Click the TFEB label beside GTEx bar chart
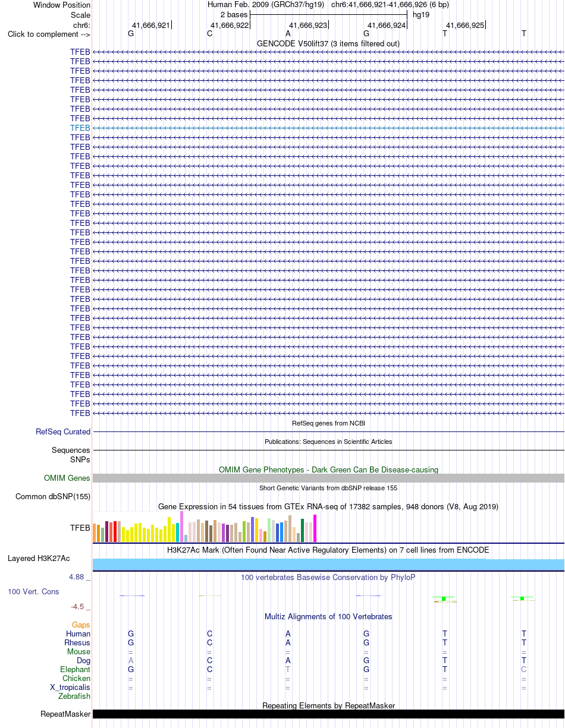This screenshot has height=728, width=565. 80,527
